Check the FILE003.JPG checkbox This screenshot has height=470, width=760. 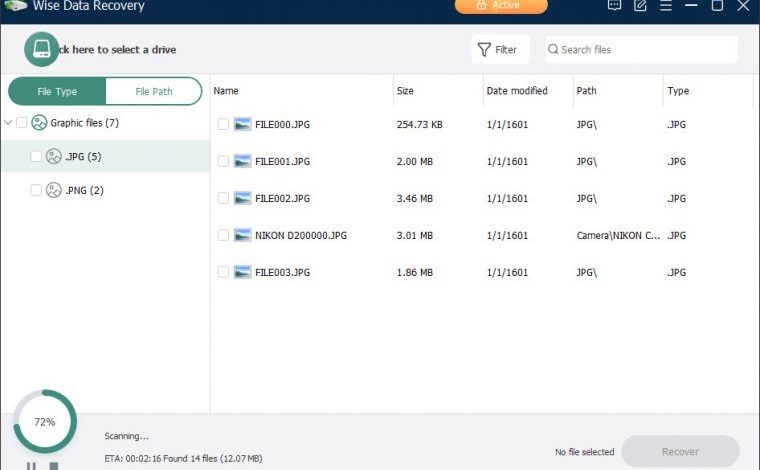223,272
